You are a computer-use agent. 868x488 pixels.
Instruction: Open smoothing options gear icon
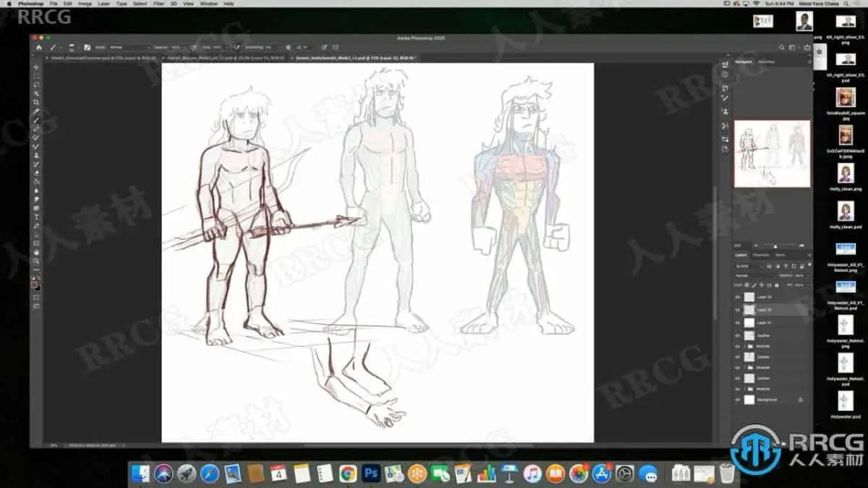pos(289,48)
